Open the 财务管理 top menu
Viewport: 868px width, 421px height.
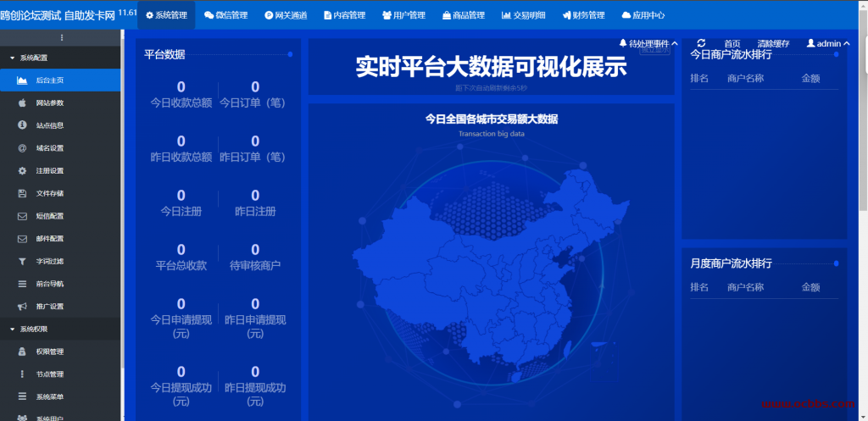[x=583, y=15]
